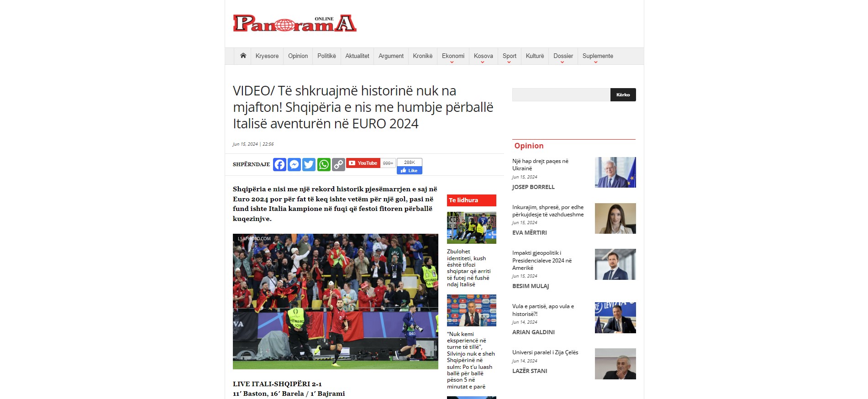Open the Kronikë menu item
Viewport: 868px width, 399px height.
tap(422, 56)
